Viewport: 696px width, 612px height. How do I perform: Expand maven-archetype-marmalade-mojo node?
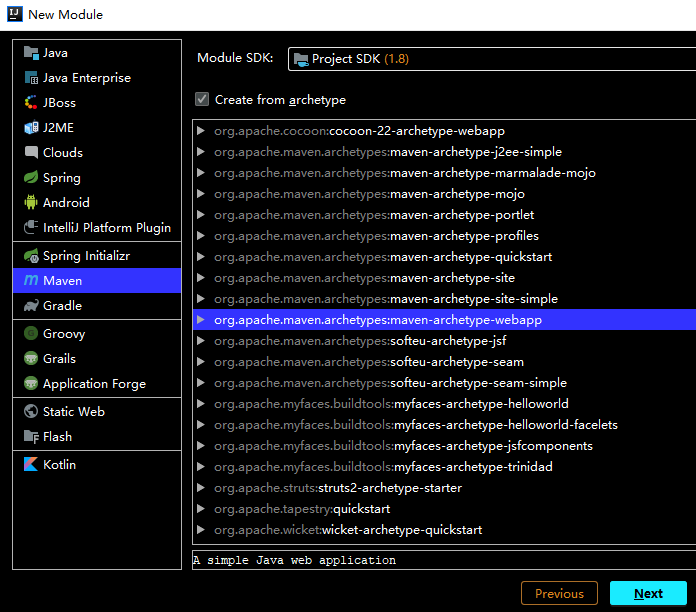point(201,172)
